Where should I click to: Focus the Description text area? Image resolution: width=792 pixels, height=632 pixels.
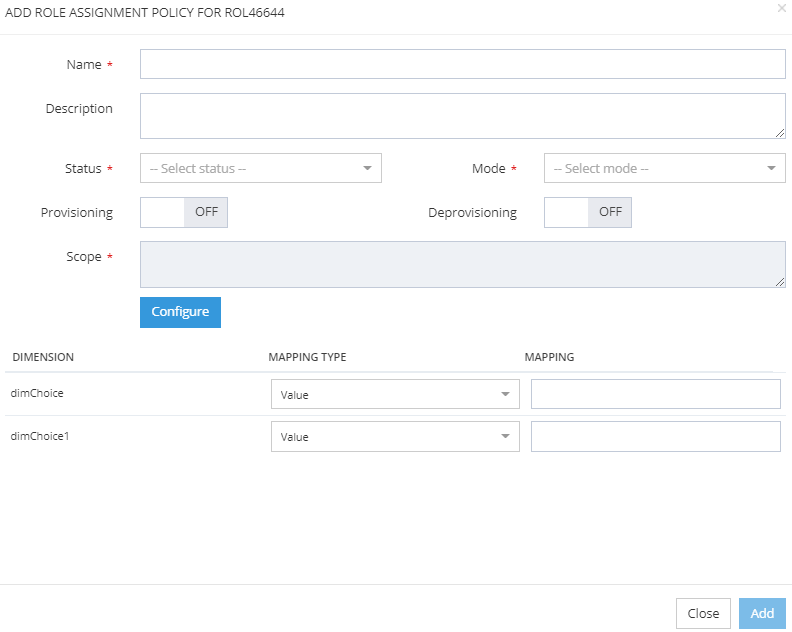(x=462, y=116)
